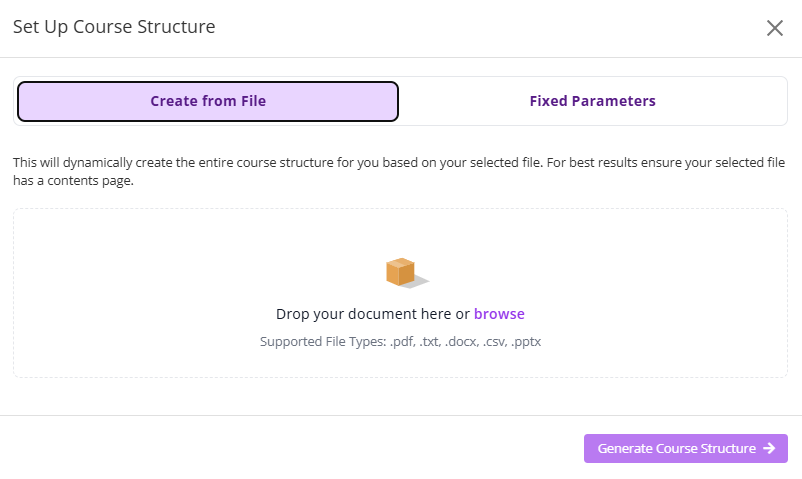Image resolution: width=802 pixels, height=479 pixels.
Task: Click empty footer area left of Generate button
Action: [300, 448]
